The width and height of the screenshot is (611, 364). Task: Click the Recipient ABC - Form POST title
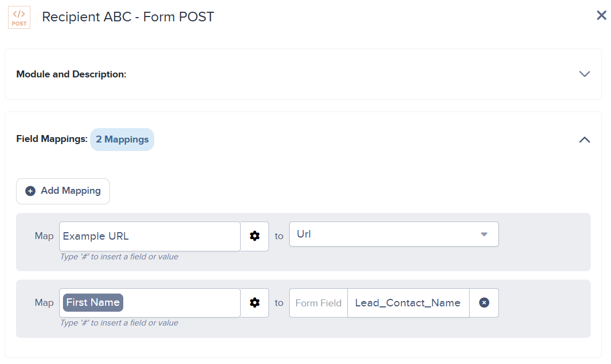click(x=128, y=17)
